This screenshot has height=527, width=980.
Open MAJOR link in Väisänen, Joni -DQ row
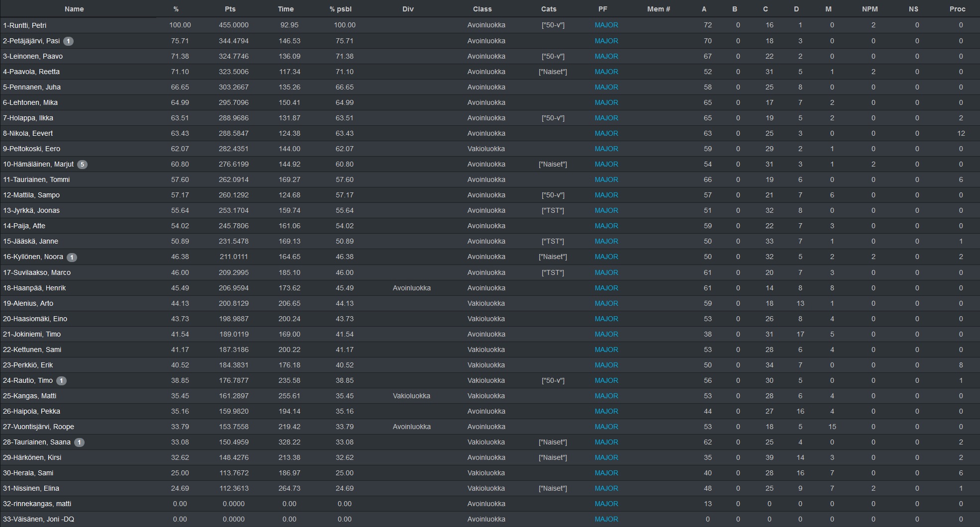click(x=606, y=519)
